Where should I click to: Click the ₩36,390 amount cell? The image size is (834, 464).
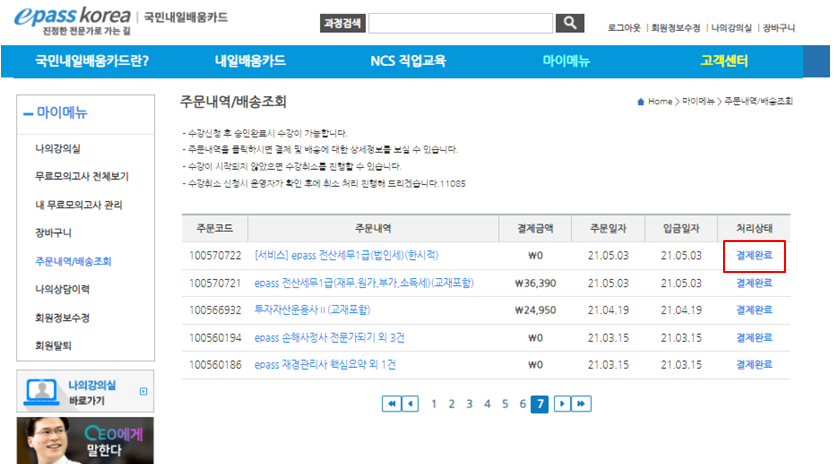click(535, 283)
